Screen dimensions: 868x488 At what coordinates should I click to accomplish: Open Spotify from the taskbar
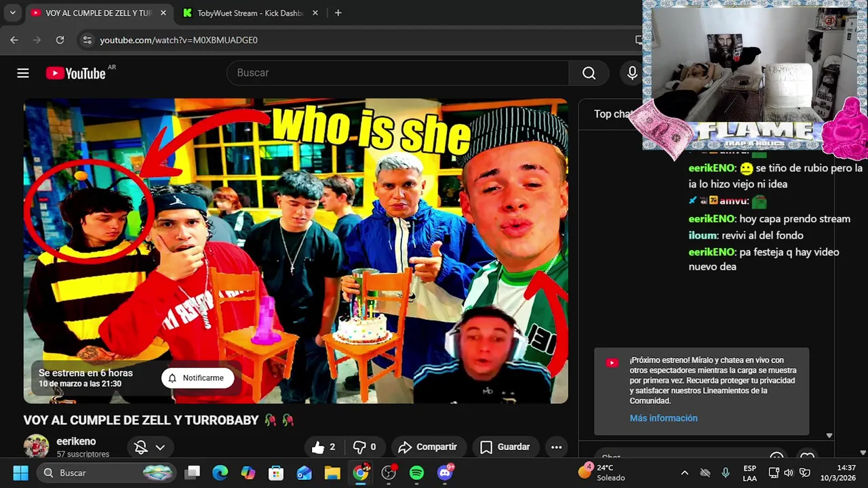point(416,472)
